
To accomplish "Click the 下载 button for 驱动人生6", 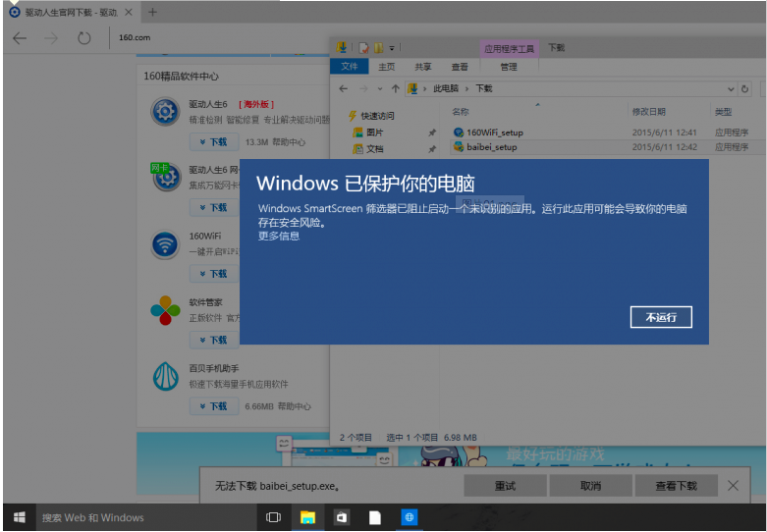I will (x=214, y=141).
